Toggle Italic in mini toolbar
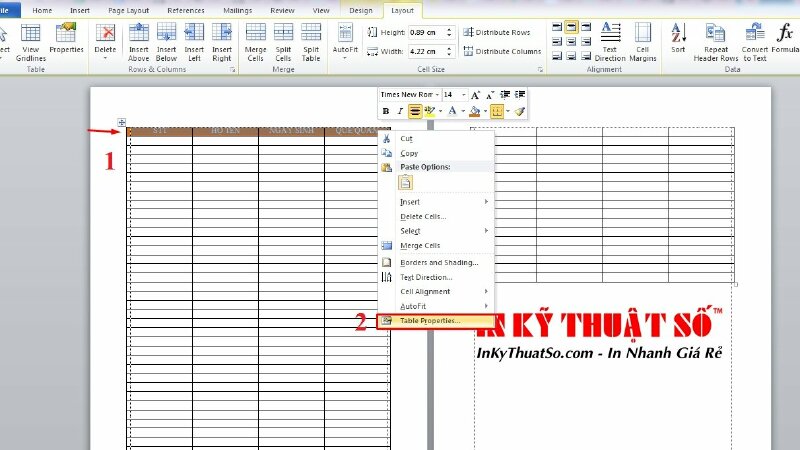Screen dimensions: 800x450 [x=400, y=111]
